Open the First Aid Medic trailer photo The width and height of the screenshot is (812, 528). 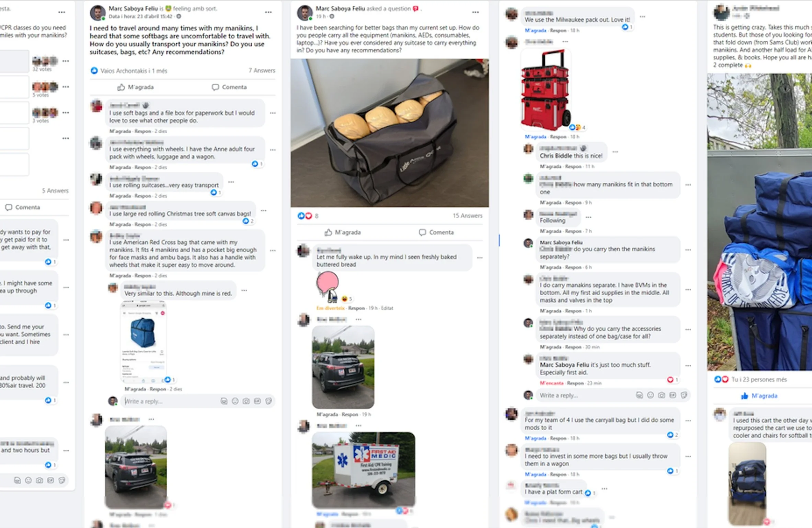(x=364, y=470)
